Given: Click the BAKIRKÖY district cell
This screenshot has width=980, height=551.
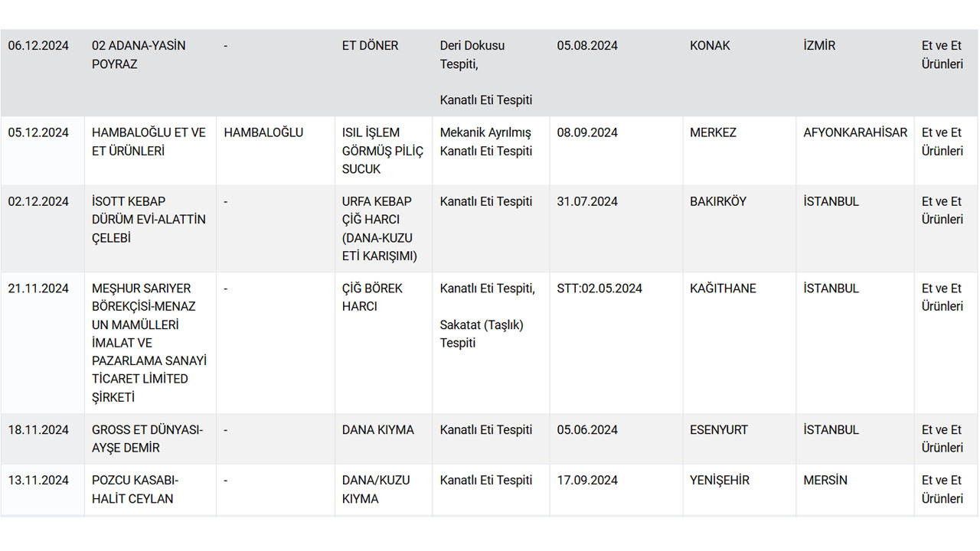Looking at the screenshot, I should point(717,201).
